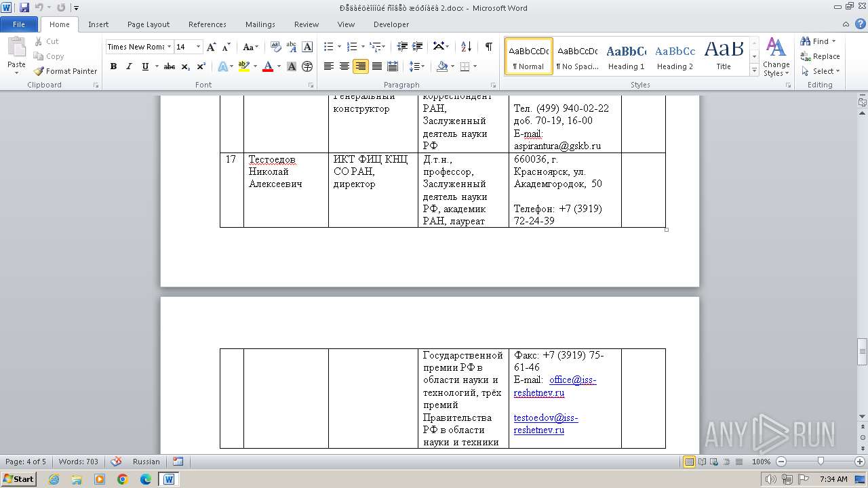868x488 pixels.
Task: Toggle Subscript formatting
Action: (186, 66)
